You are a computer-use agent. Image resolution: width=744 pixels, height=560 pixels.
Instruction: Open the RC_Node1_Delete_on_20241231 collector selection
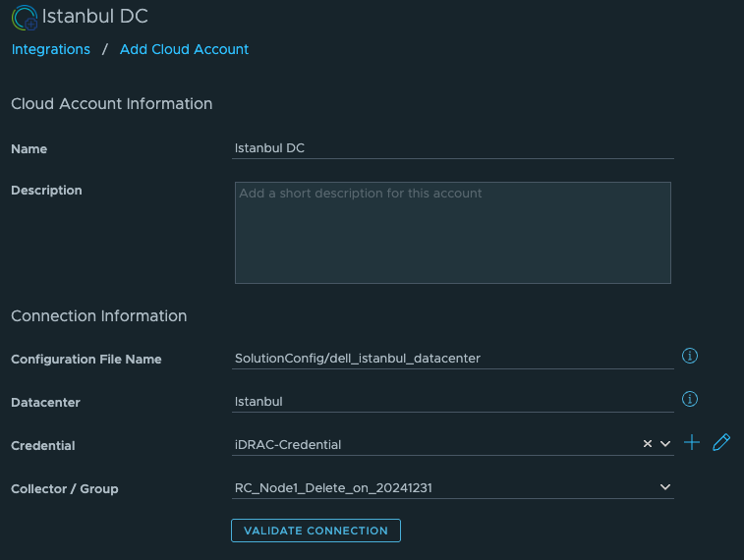click(453, 488)
